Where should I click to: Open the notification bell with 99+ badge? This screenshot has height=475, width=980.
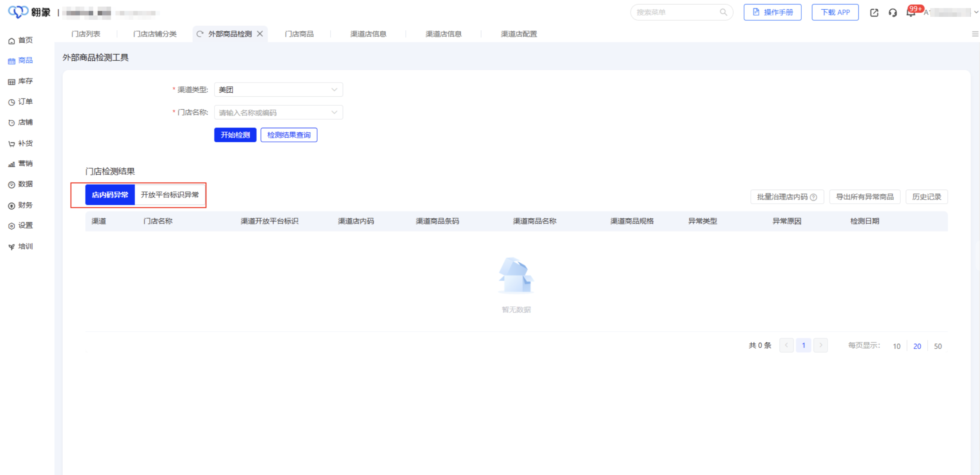[911, 13]
